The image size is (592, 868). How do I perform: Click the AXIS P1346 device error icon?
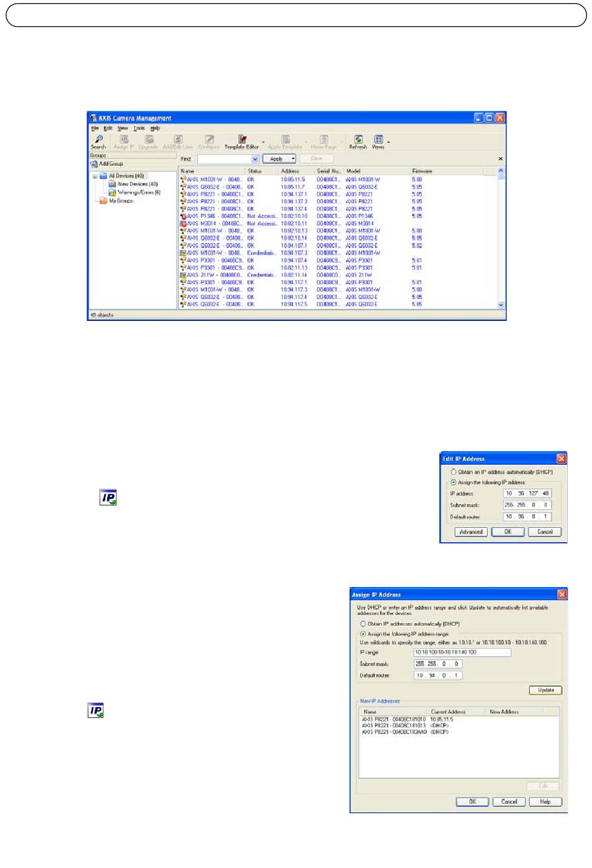click(183, 216)
